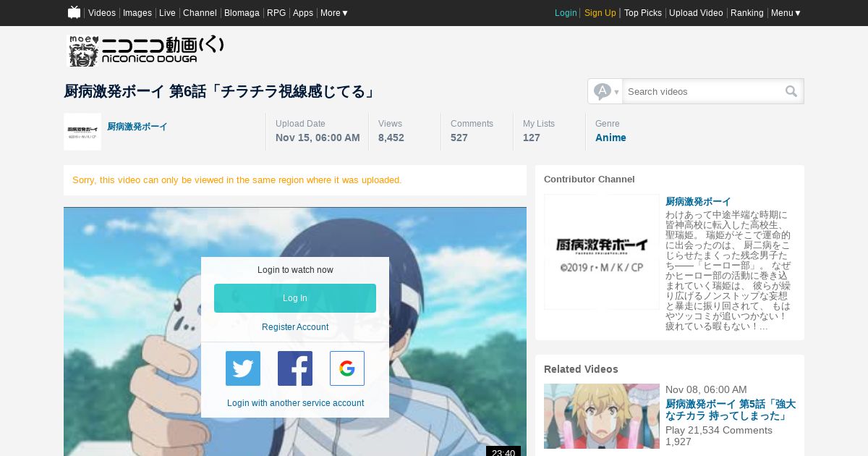The image size is (868, 456).
Task: Click the uploader channel avatar thumbnail
Action: [82, 132]
